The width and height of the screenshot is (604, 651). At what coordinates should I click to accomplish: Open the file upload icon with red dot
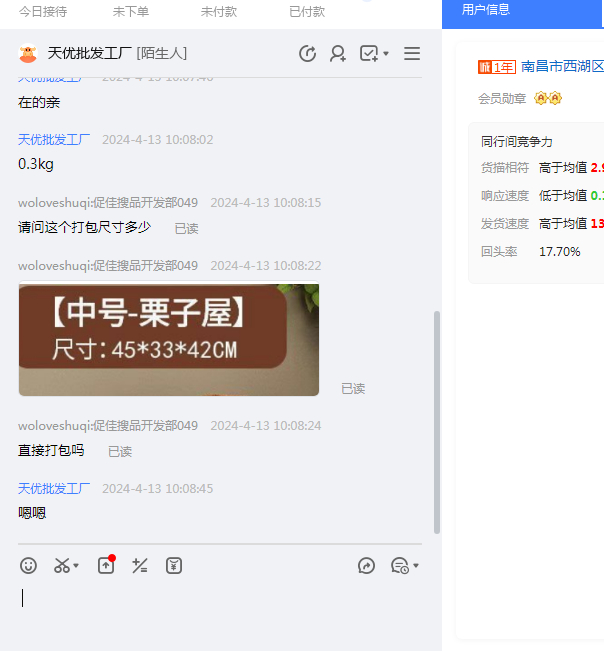point(106,565)
